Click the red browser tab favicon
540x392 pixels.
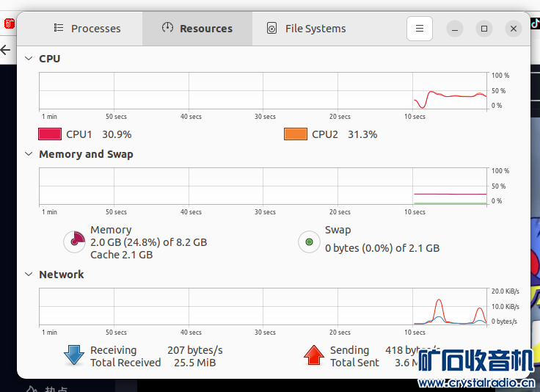tap(10, 23)
